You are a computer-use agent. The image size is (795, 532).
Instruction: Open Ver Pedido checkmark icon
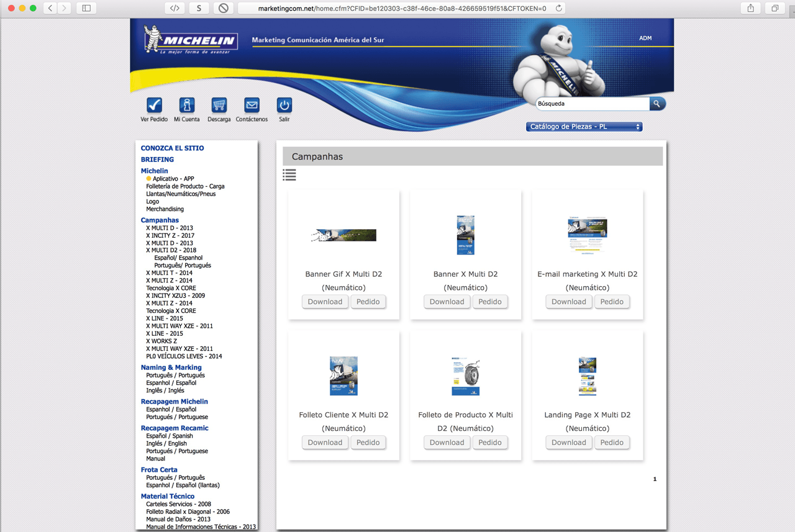point(154,105)
